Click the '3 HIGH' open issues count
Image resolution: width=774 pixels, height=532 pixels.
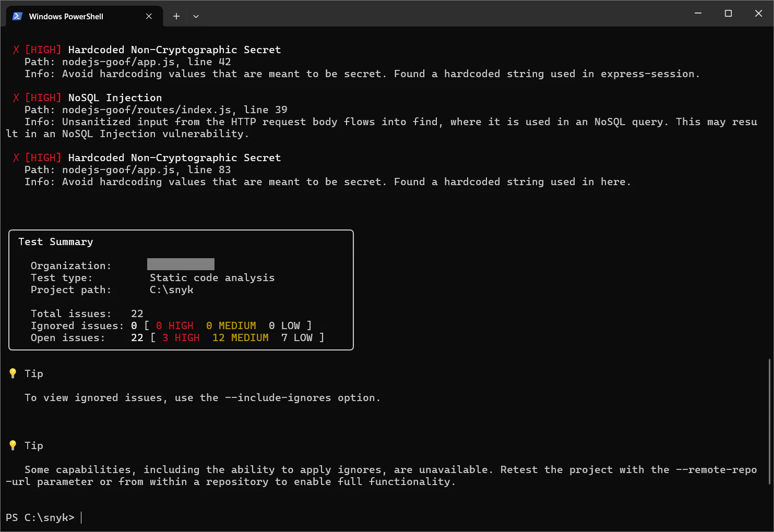click(x=181, y=337)
